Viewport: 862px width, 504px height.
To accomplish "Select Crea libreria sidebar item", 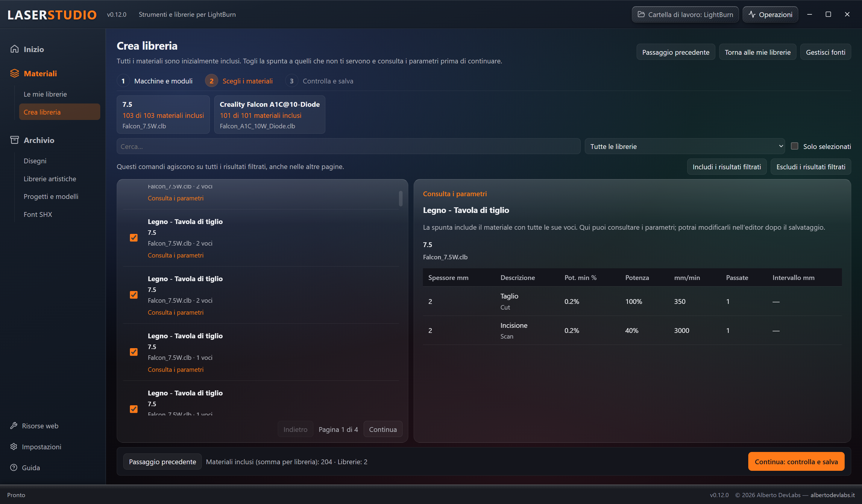I will (60, 112).
